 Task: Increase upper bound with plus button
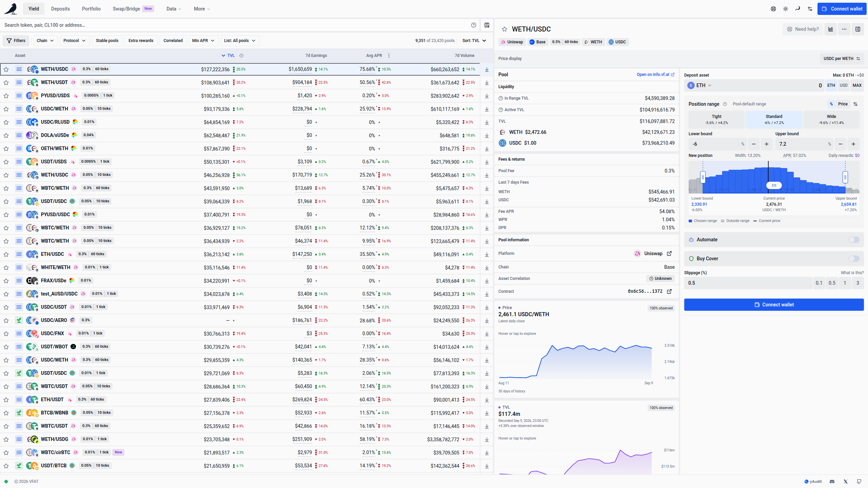[x=853, y=144]
